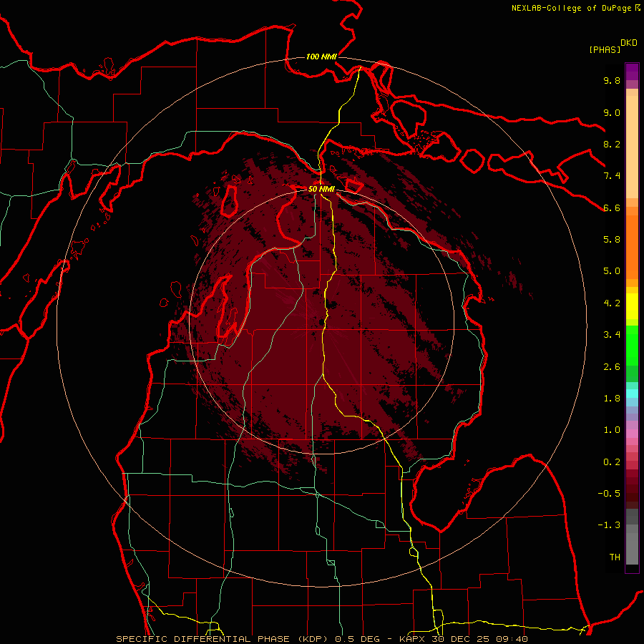Screen dimensions: 644x644
Task: Click the 1.8 legend value
Action: coord(612,399)
